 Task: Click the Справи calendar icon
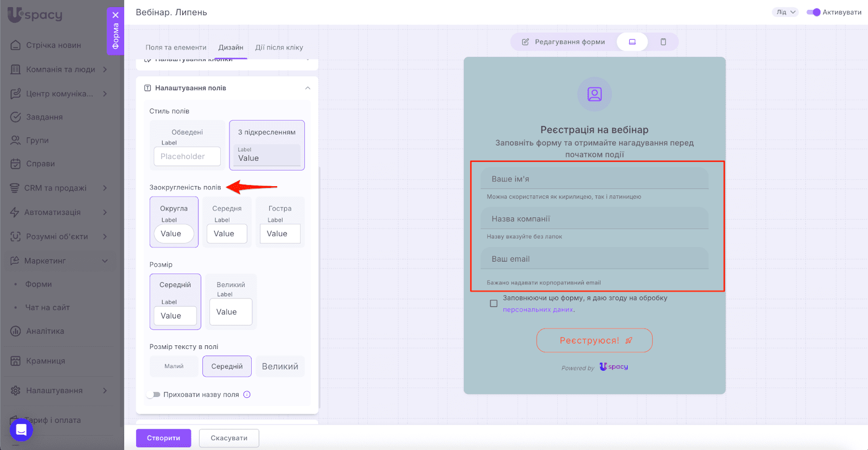point(16,163)
